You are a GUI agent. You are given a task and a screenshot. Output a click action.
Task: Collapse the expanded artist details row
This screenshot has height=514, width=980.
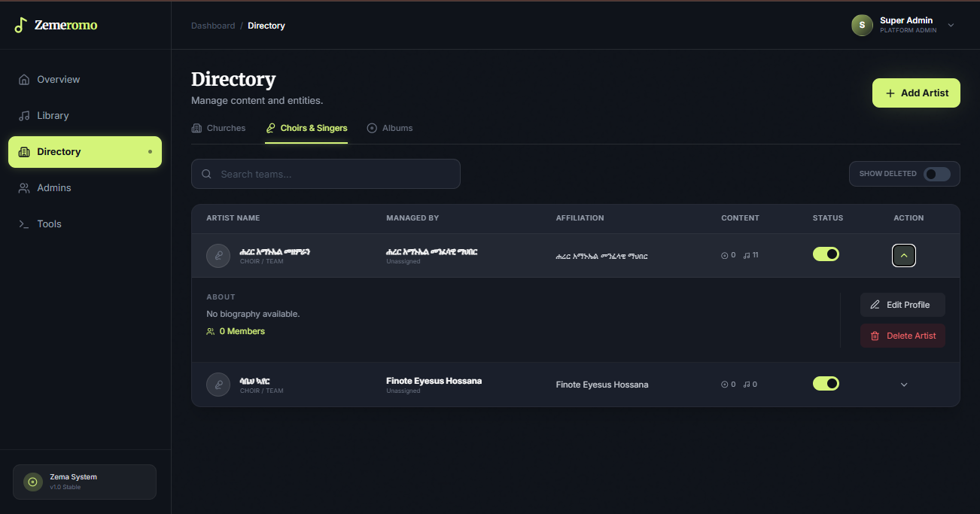[x=904, y=256]
